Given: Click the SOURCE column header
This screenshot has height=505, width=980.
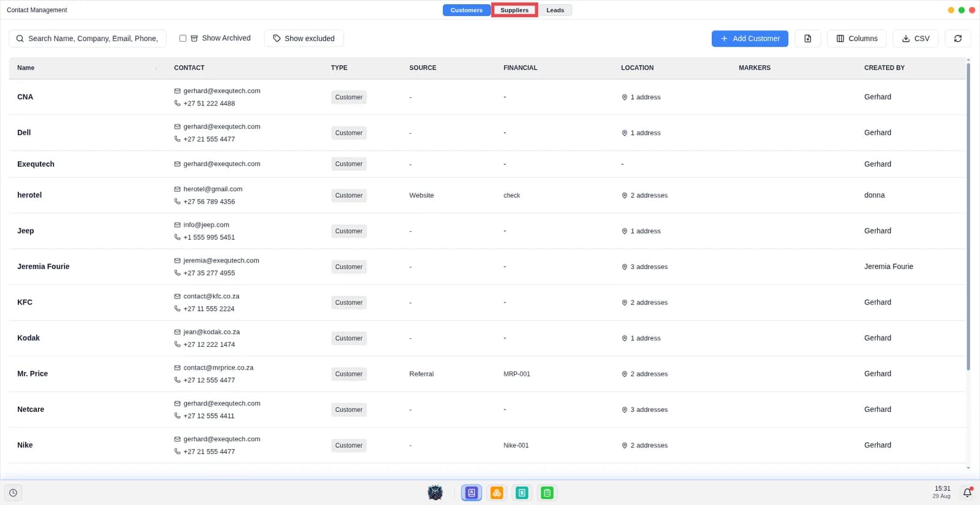Looking at the screenshot, I should point(423,68).
